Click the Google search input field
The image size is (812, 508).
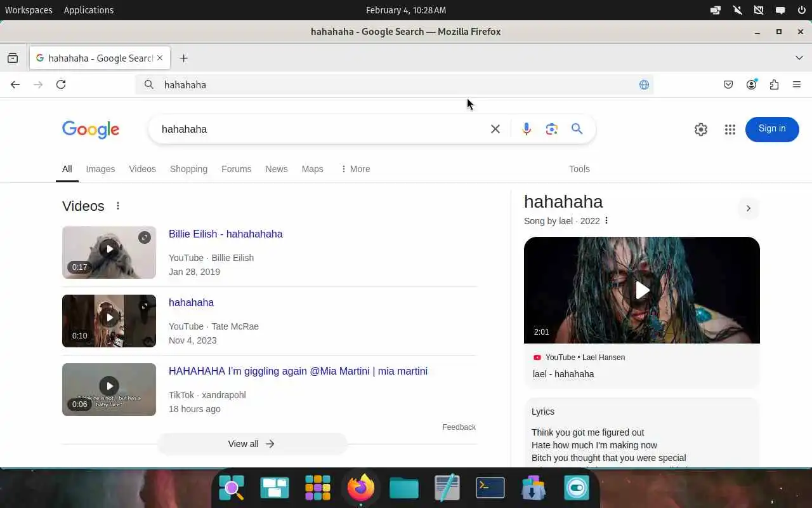[320, 129]
